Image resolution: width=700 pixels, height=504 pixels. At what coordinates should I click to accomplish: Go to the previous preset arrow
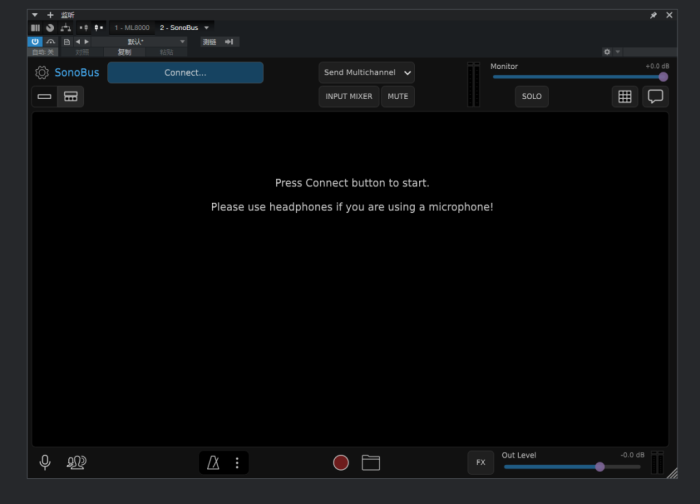(x=78, y=42)
